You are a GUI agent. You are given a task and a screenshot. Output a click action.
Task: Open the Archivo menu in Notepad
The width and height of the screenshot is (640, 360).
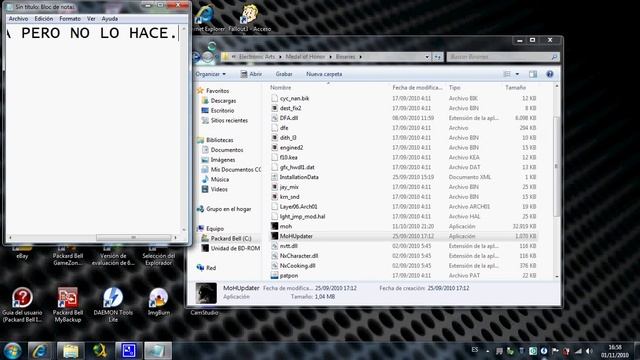(18, 19)
